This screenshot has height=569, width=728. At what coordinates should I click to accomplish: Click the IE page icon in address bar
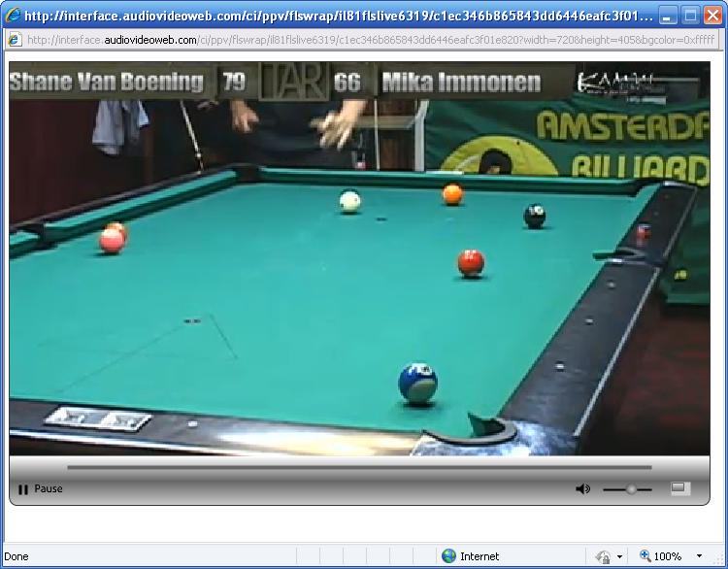point(15,40)
